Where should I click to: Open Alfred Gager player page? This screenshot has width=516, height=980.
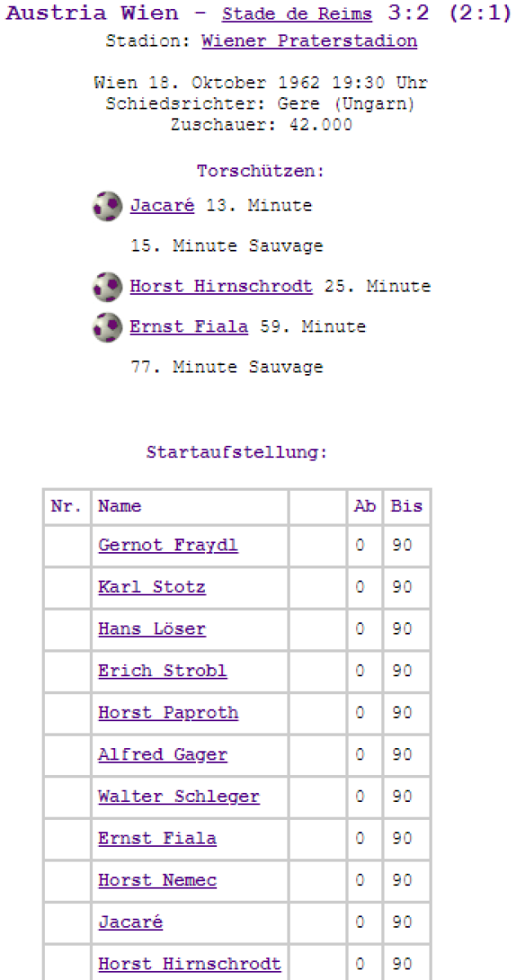click(162, 755)
